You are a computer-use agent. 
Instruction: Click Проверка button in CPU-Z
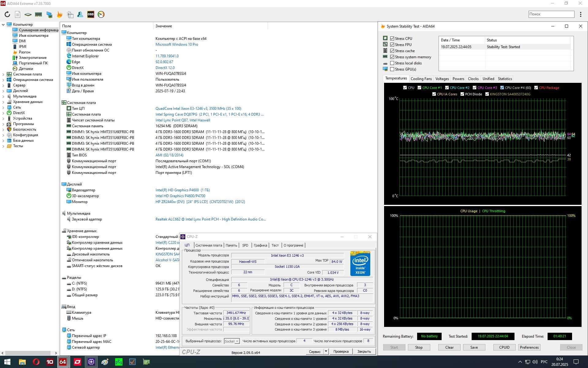click(341, 351)
